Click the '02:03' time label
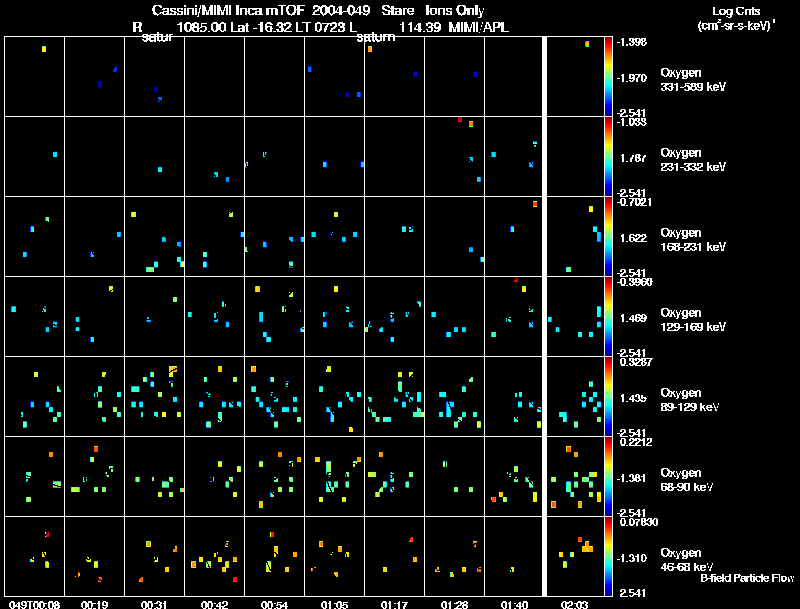Screen dimensions: 800x609 (574, 604)
